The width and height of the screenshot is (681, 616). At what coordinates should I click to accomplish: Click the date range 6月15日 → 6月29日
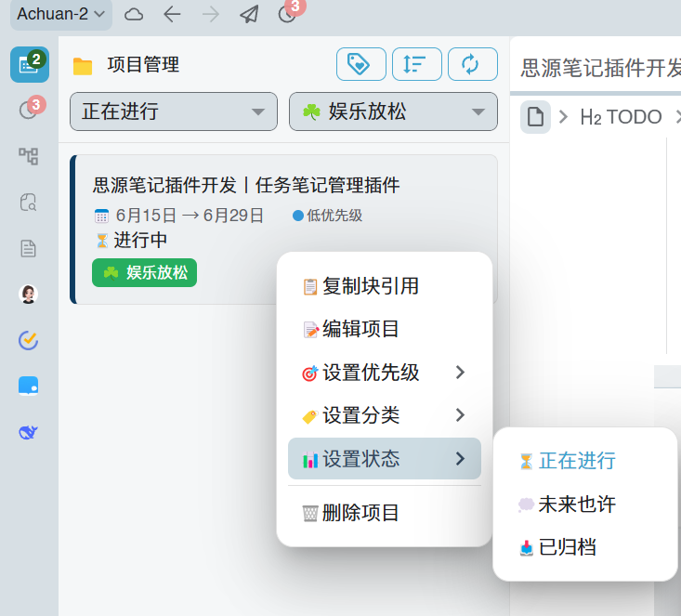pos(190,216)
